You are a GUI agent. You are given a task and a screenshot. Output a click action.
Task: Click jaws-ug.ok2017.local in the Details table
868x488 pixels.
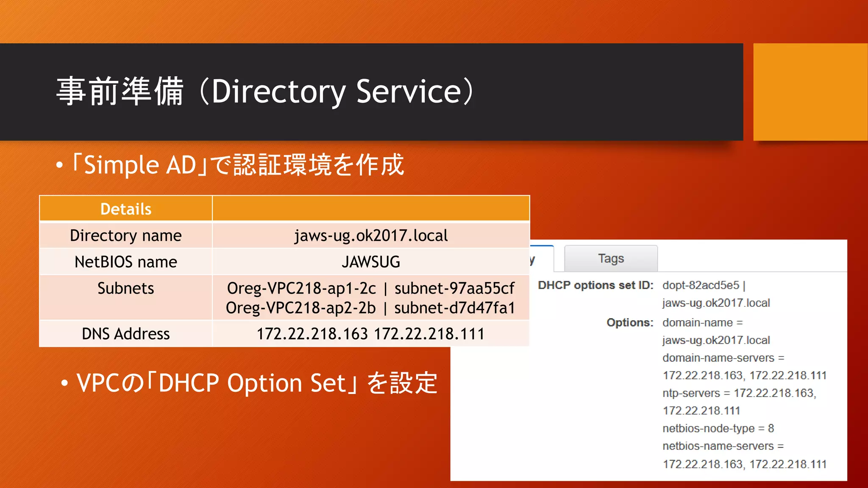(371, 236)
